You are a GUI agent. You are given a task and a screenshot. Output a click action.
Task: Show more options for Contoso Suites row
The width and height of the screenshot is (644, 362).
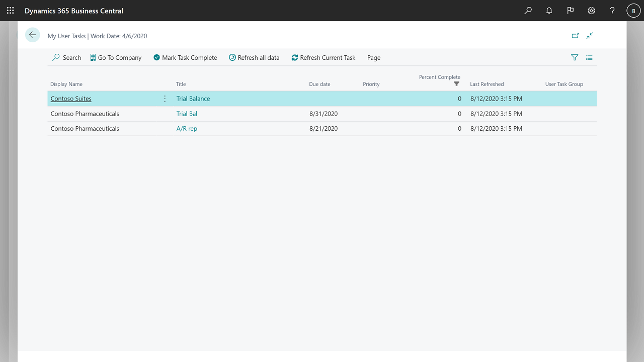tap(165, 99)
